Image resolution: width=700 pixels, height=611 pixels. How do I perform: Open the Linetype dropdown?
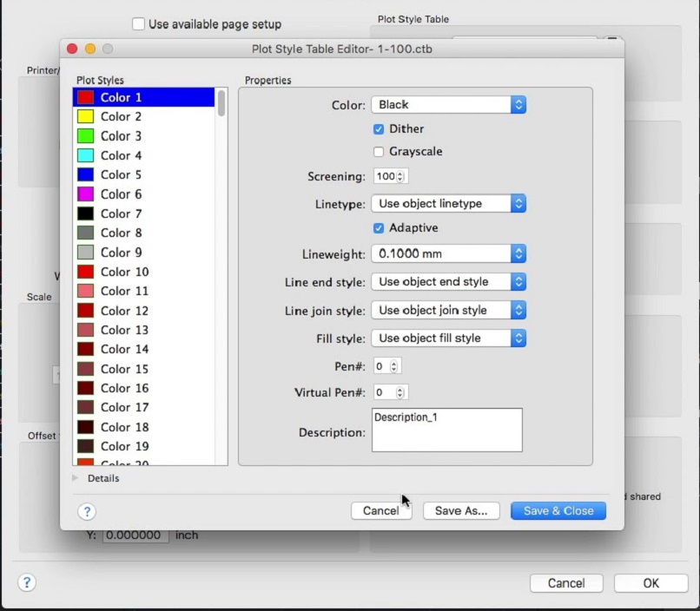(448, 204)
